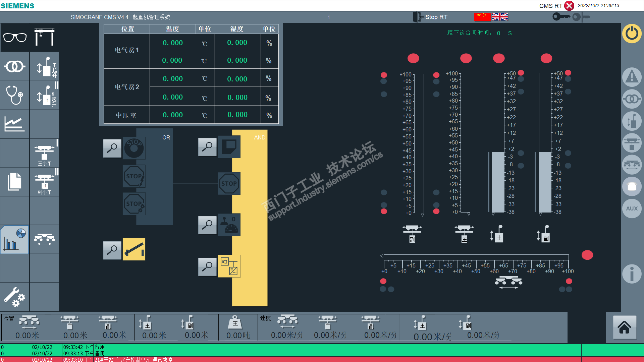Expand details with magnifier beside barrier gate icon
644x362 pixels.
point(112,250)
